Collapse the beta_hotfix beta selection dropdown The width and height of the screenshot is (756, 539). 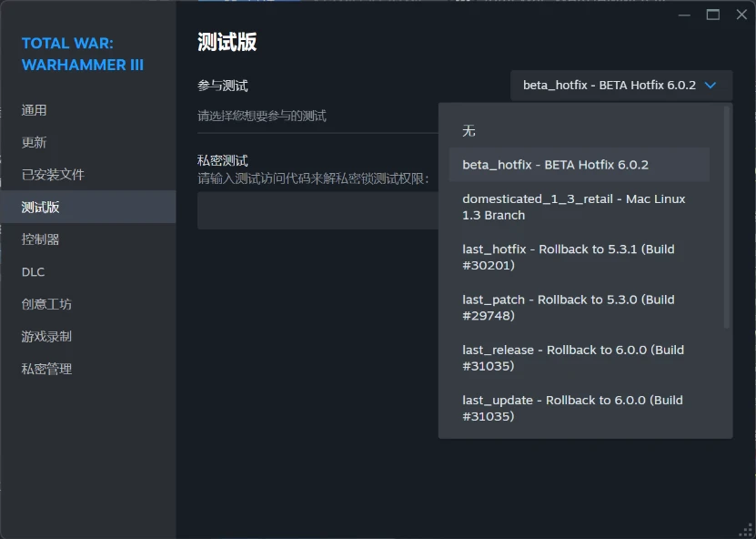tap(621, 86)
